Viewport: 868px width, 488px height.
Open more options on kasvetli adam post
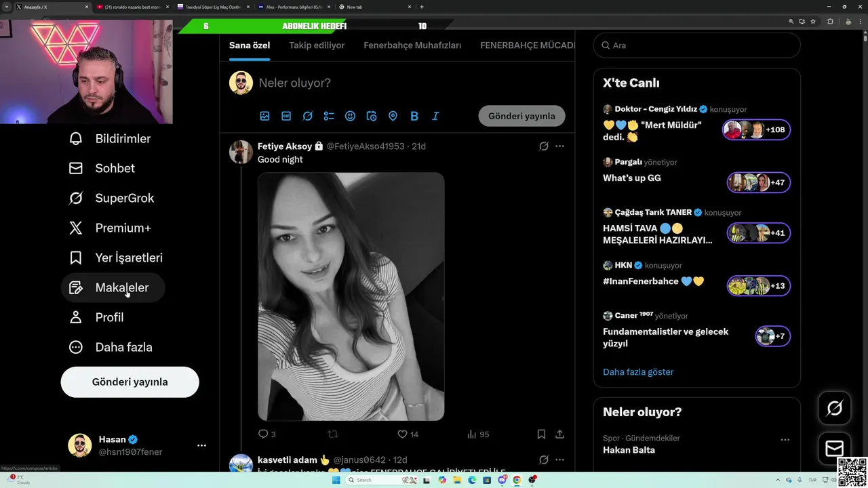(x=559, y=460)
